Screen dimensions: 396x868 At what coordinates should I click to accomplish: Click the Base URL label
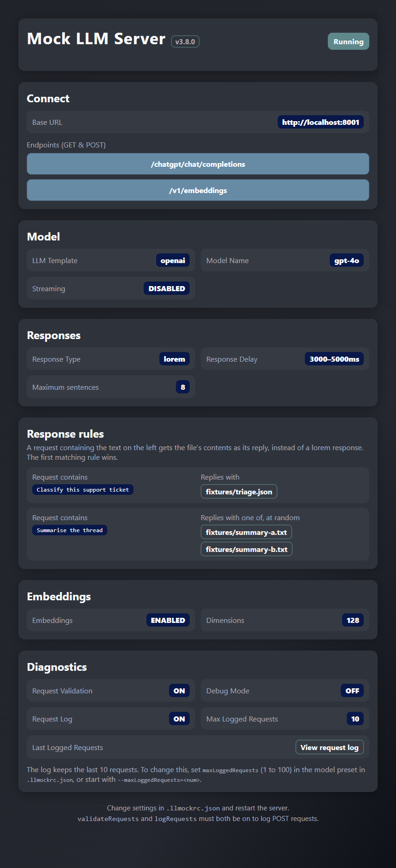pyautogui.click(x=47, y=122)
